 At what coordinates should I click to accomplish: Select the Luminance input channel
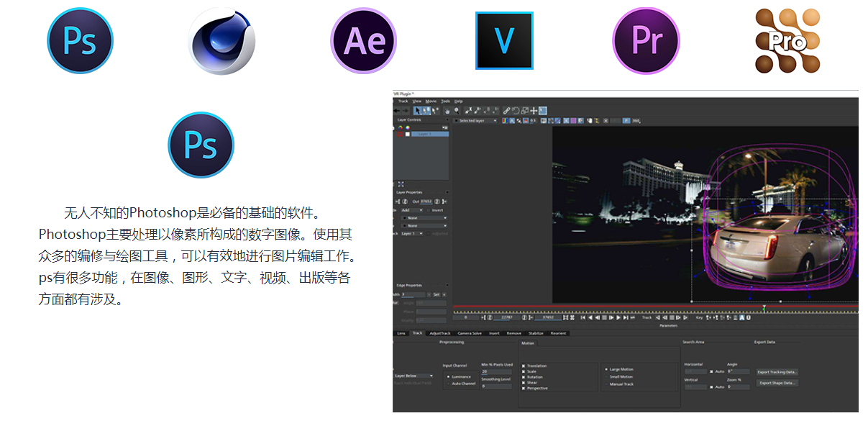448,376
